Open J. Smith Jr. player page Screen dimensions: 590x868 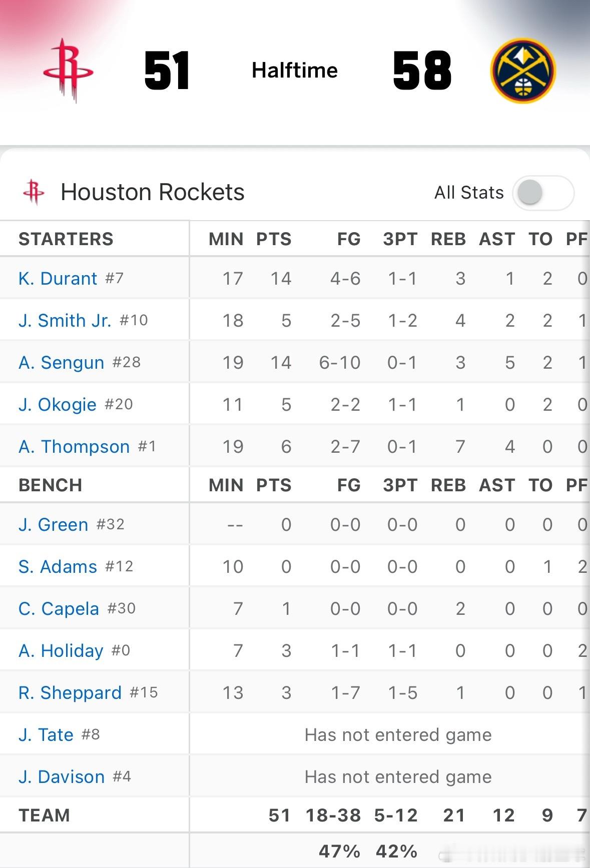65,321
